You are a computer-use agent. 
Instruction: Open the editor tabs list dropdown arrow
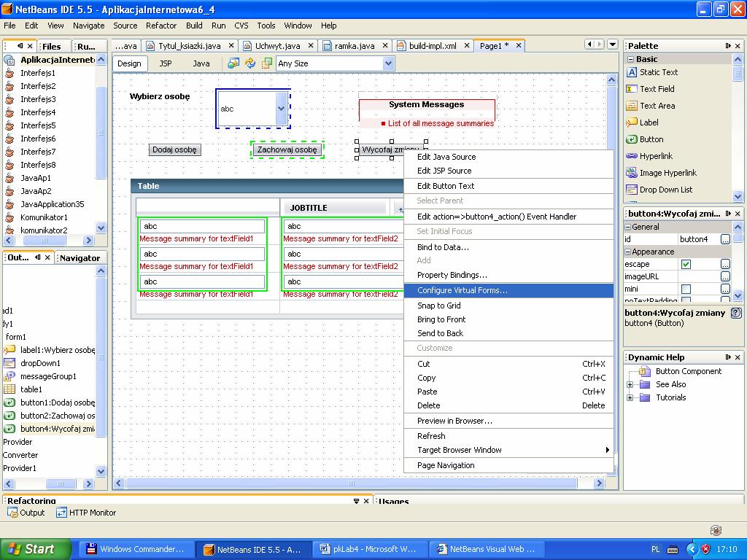pyautogui.click(x=613, y=44)
